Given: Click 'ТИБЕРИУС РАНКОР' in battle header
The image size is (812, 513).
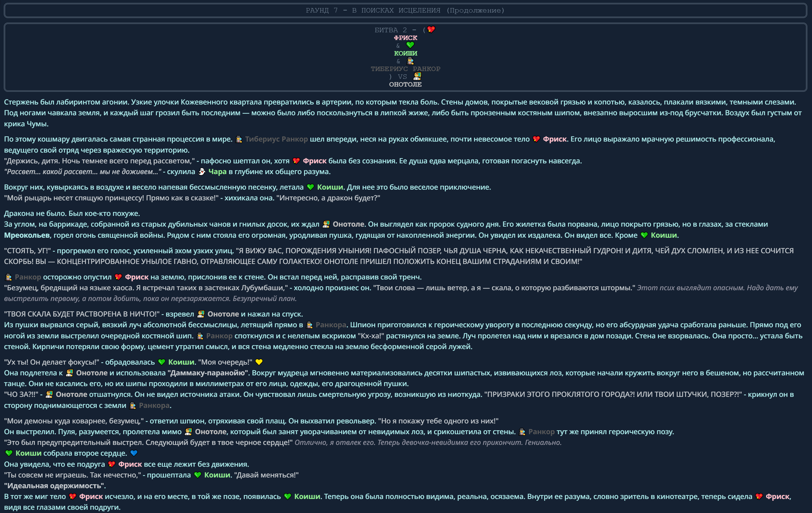Looking at the screenshot, I should (x=406, y=69).
